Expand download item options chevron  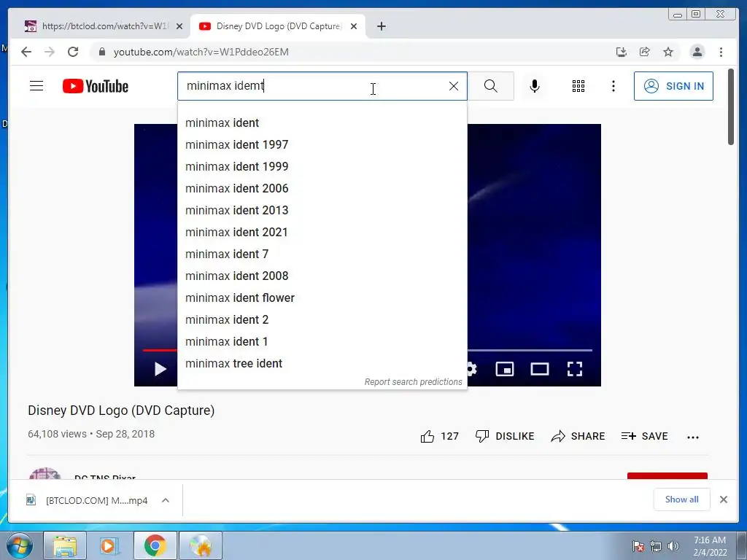pos(166,500)
